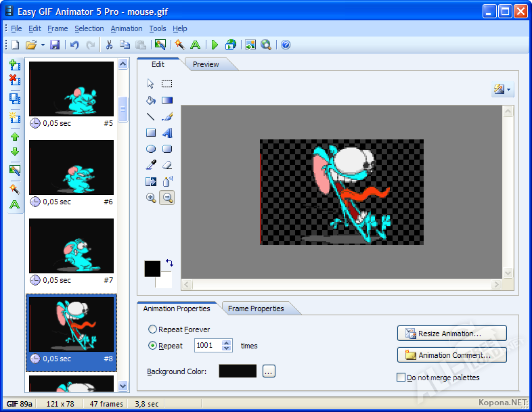Click the Resize Animation button
The image size is (532, 412).
pos(452,334)
